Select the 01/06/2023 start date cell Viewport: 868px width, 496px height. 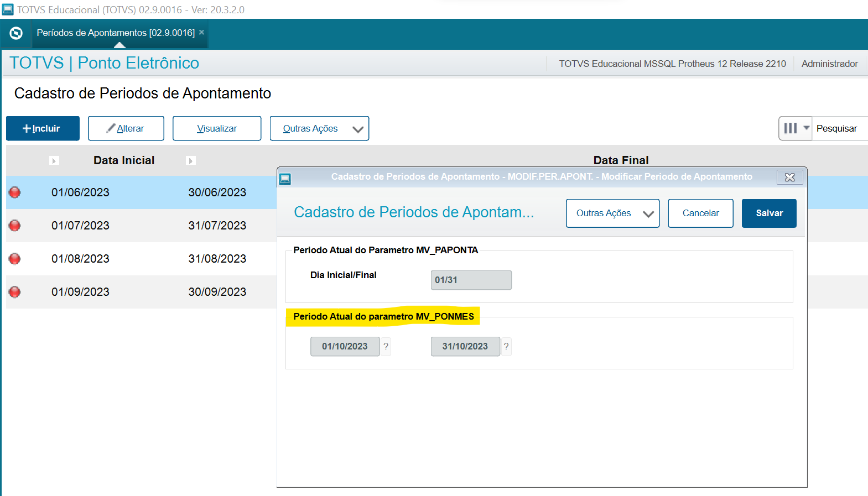click(x=81, y=192)
